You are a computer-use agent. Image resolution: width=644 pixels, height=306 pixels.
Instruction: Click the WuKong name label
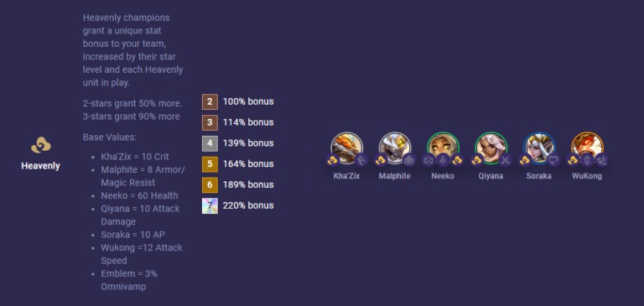click(587, 176)
